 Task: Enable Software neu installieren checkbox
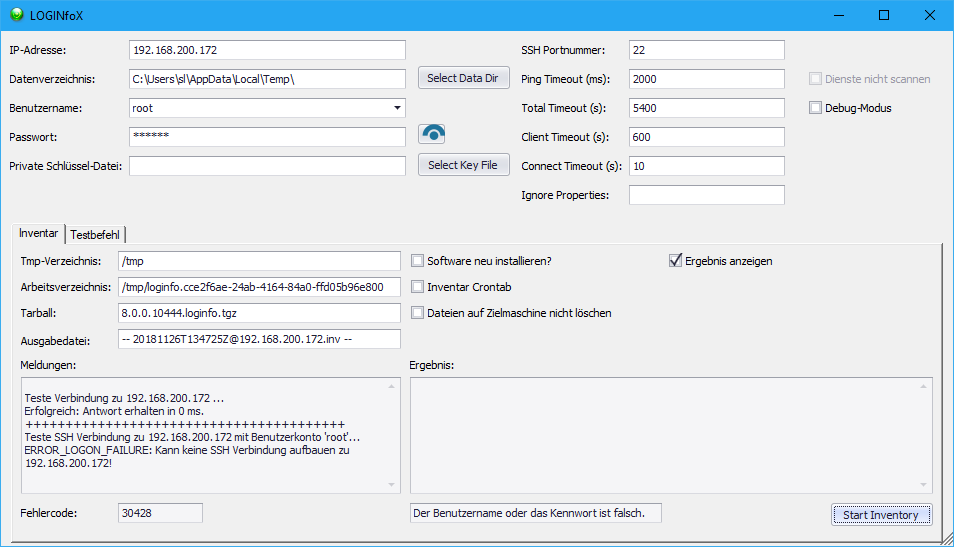(417, 261)
